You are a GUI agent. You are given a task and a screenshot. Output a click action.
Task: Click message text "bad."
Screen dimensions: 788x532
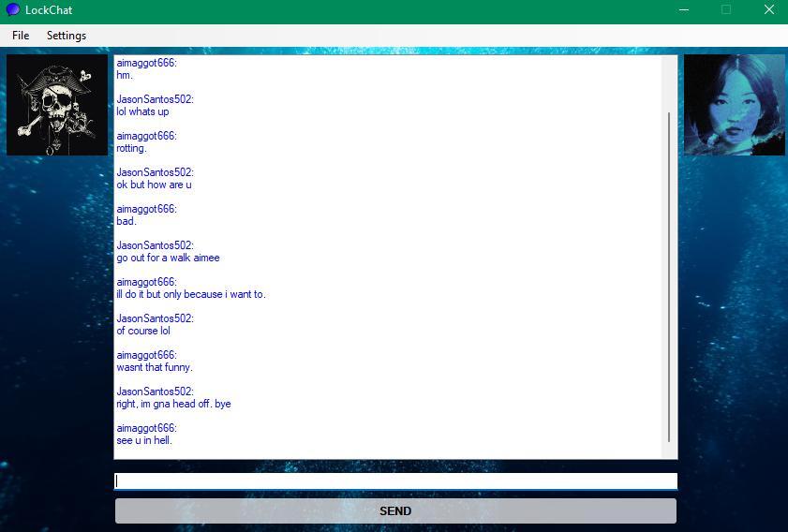click(126, 221)
